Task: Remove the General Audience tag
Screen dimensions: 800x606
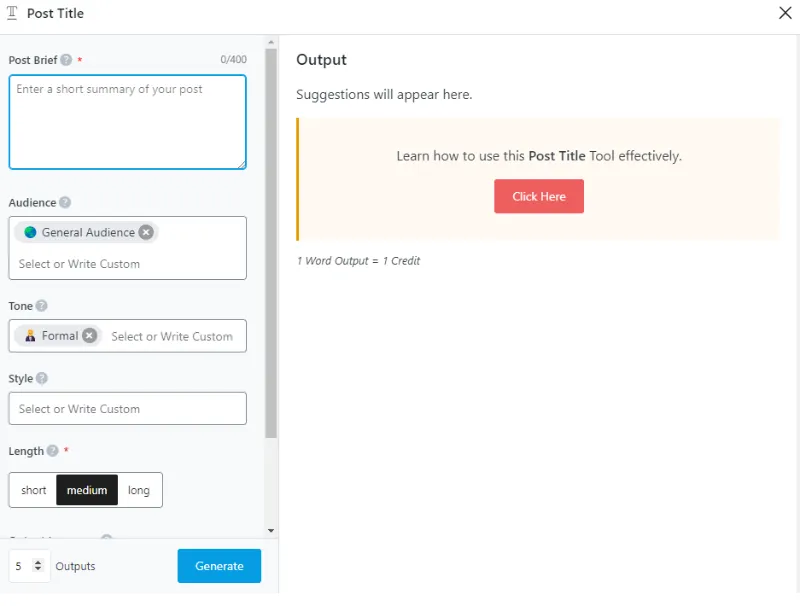Action: click(x=146, y=232)
